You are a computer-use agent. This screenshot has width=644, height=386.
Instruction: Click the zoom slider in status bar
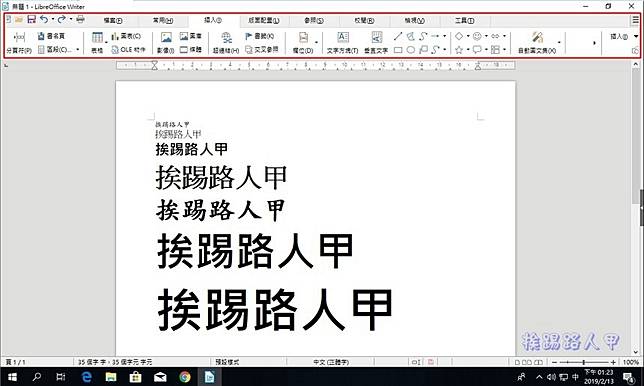(x=584, y=362)
